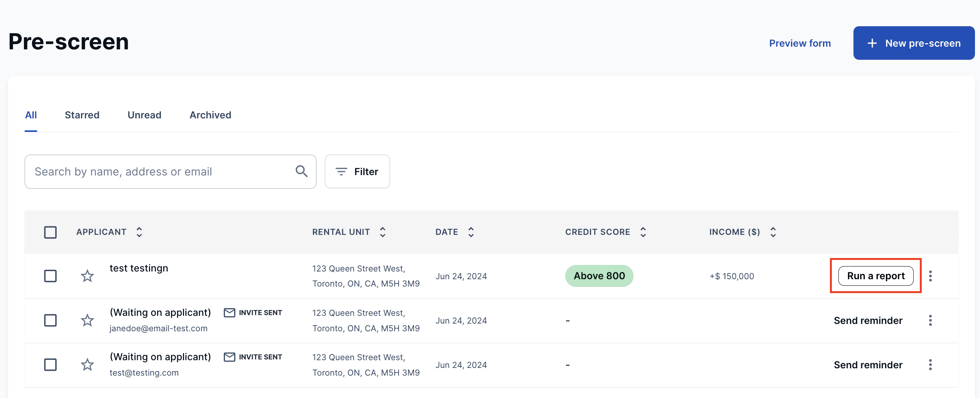Focus the name, address or email search field

click(x=162, y=172)
